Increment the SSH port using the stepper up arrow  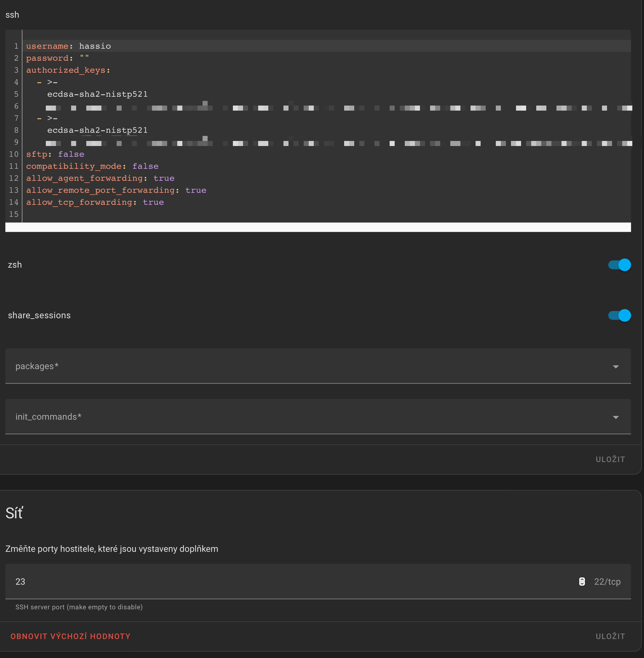coord(582,579)
